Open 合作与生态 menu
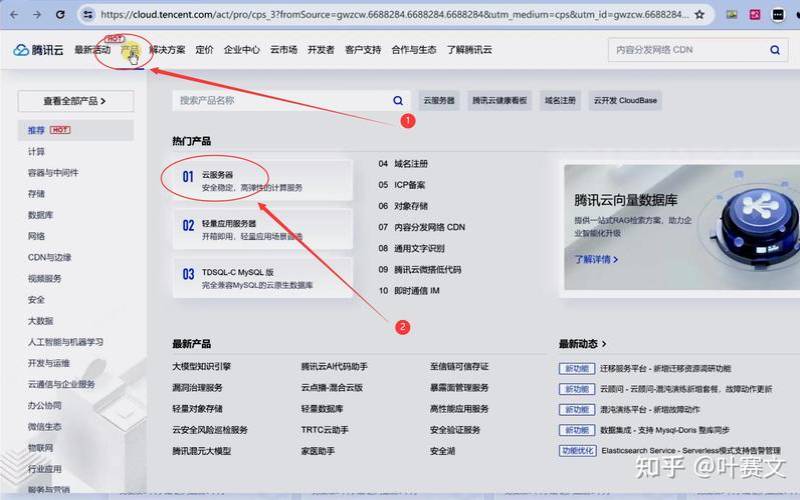The image size is (800, 500). [x=414, y=49]
